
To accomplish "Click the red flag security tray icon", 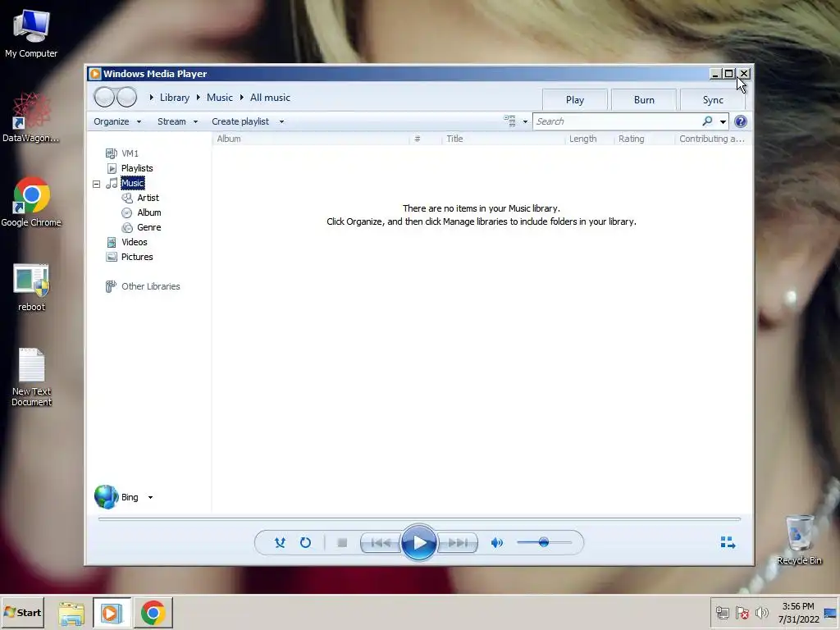I will [x=742, y=613].
